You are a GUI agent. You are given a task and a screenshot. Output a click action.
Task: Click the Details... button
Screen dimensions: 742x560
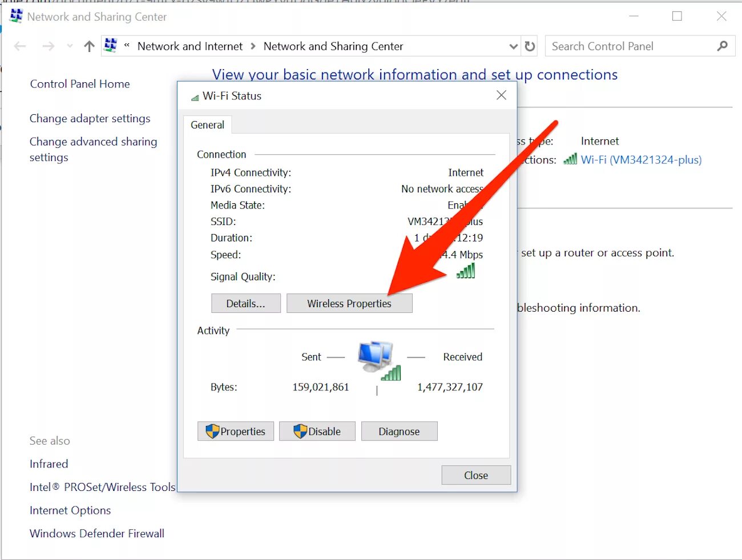click(246, 303)
